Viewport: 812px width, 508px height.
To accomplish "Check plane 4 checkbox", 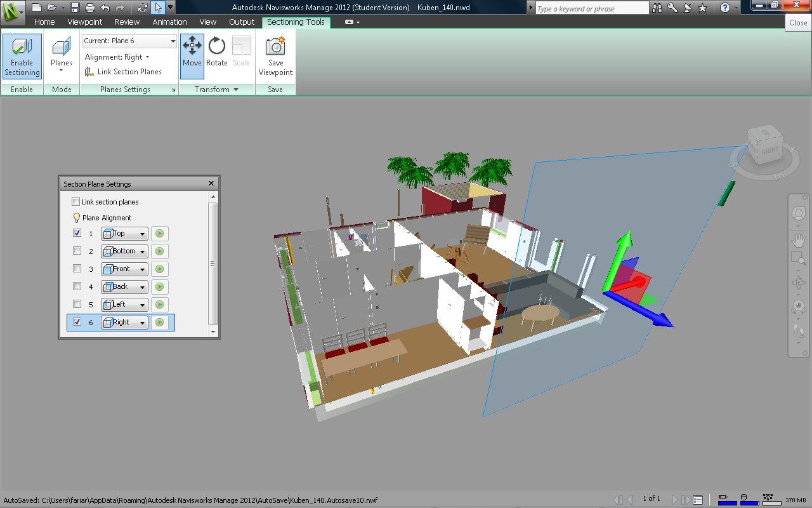I will point(77,286).
